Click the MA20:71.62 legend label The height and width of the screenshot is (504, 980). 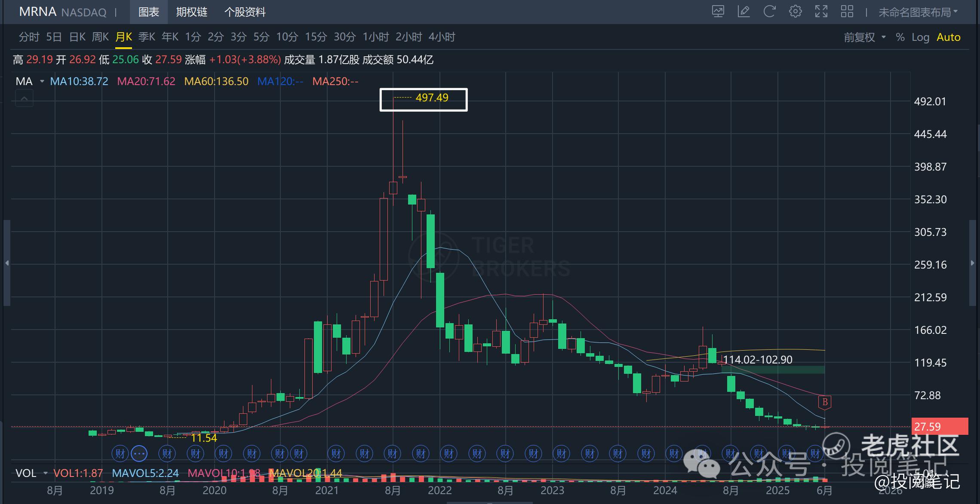click(146, 81)
